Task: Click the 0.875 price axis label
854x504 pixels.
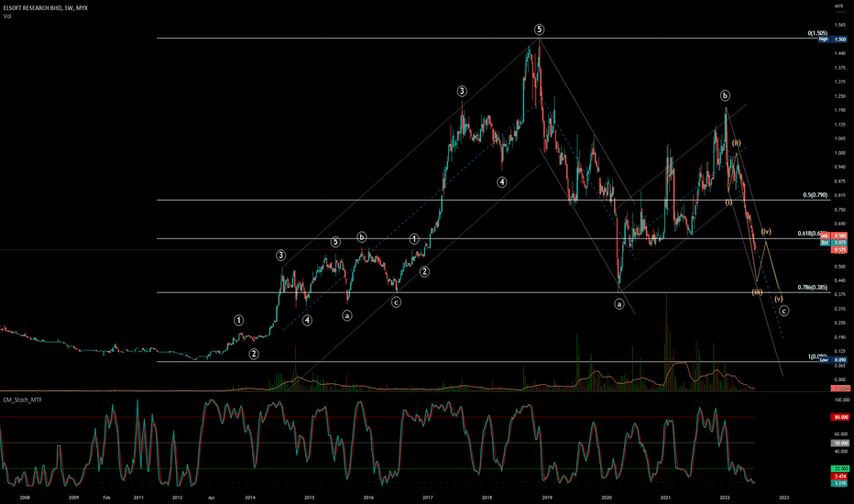Action: [840, 181]
